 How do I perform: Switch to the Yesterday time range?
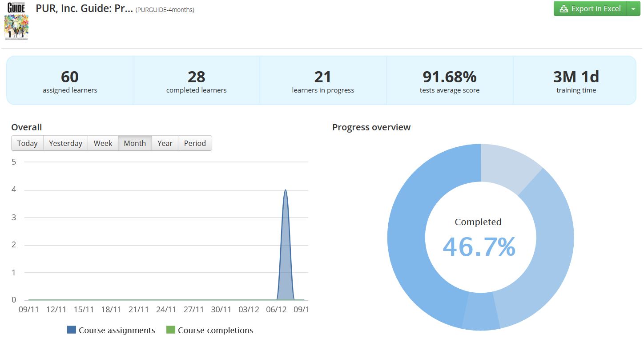click(x=65, y=143)
